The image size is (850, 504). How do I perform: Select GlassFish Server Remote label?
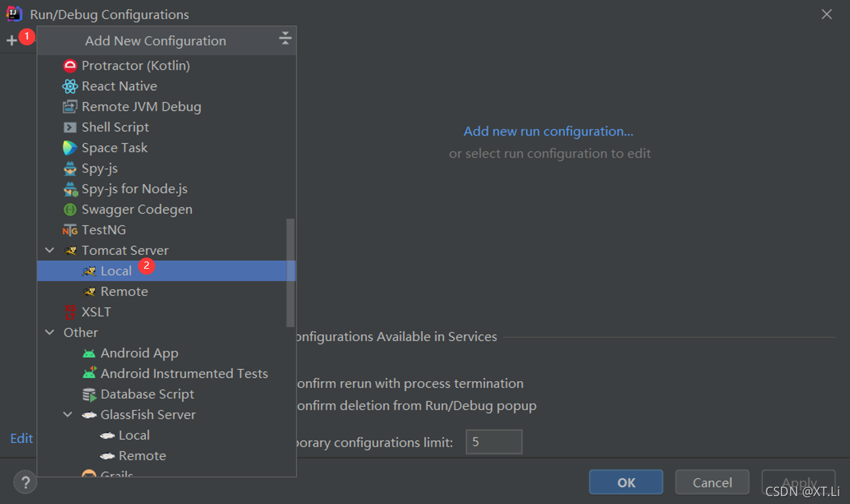coord(142,455)
